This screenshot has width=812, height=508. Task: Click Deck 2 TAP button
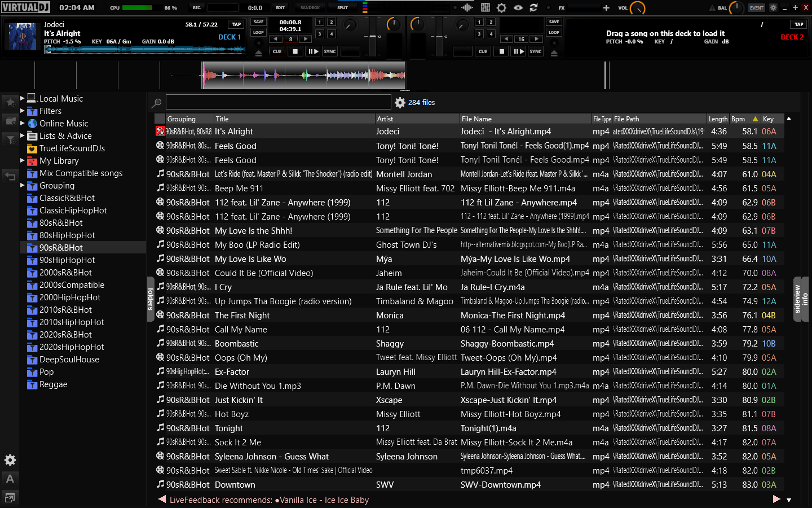799,24
